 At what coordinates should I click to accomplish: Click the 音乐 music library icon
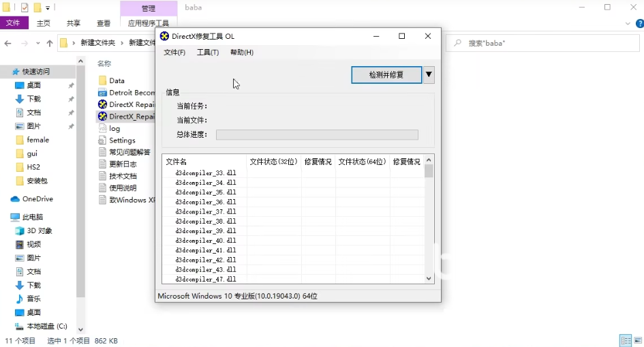pos(20,299)
